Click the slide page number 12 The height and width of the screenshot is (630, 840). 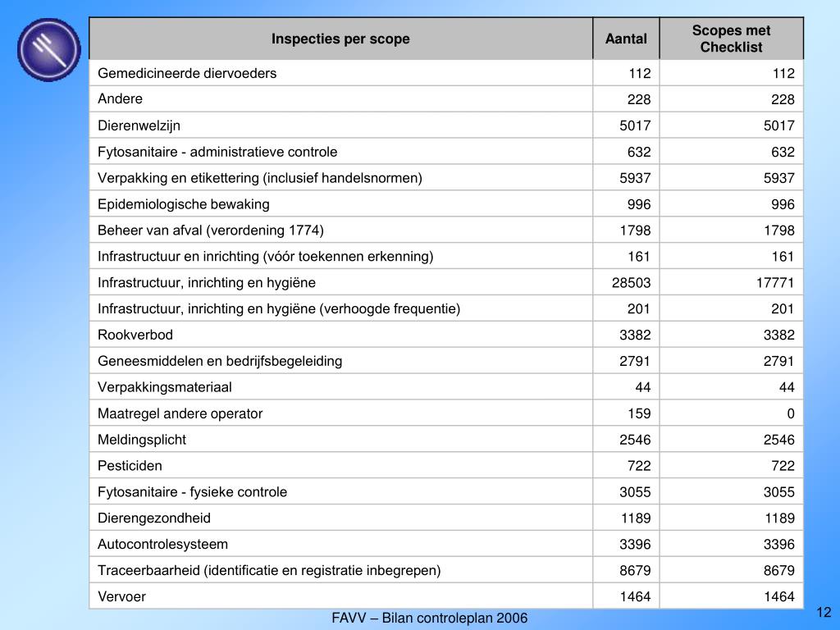824,612
